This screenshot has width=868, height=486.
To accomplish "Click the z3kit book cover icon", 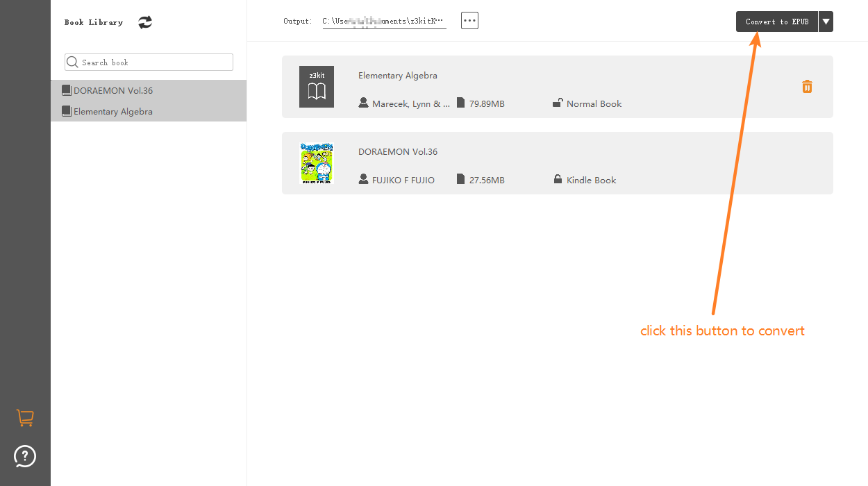I will (317, 87).
